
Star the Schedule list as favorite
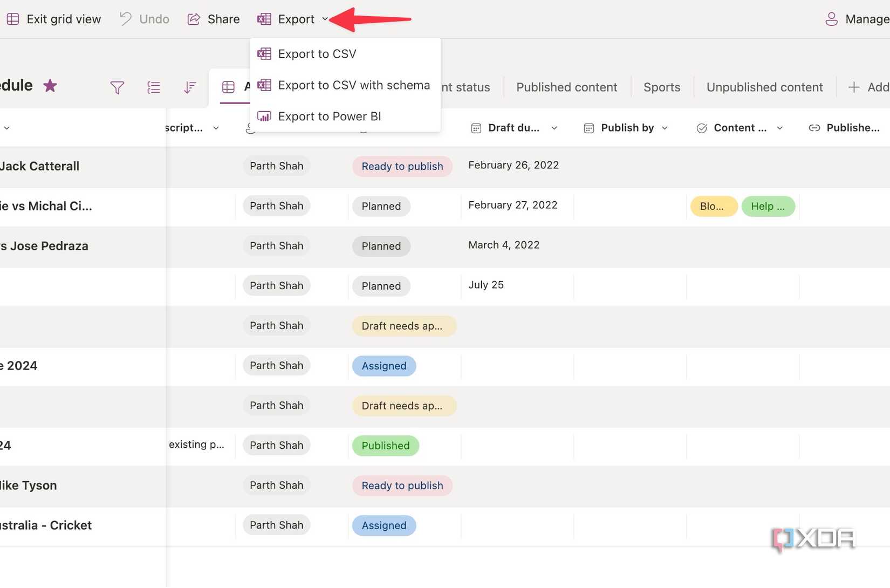coord(50,85)
